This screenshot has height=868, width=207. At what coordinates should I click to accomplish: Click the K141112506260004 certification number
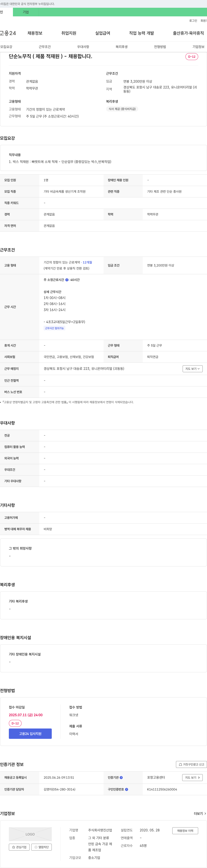point(162,789)
